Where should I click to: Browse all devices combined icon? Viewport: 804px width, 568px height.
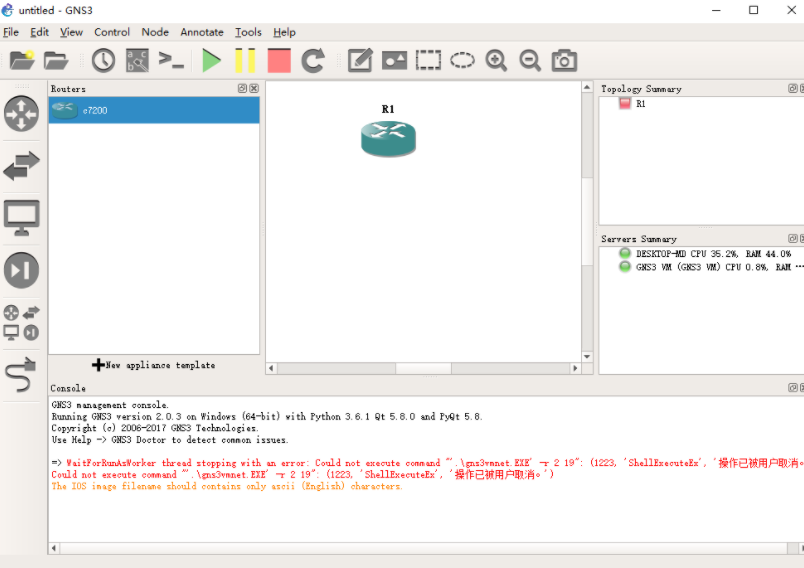22,322
